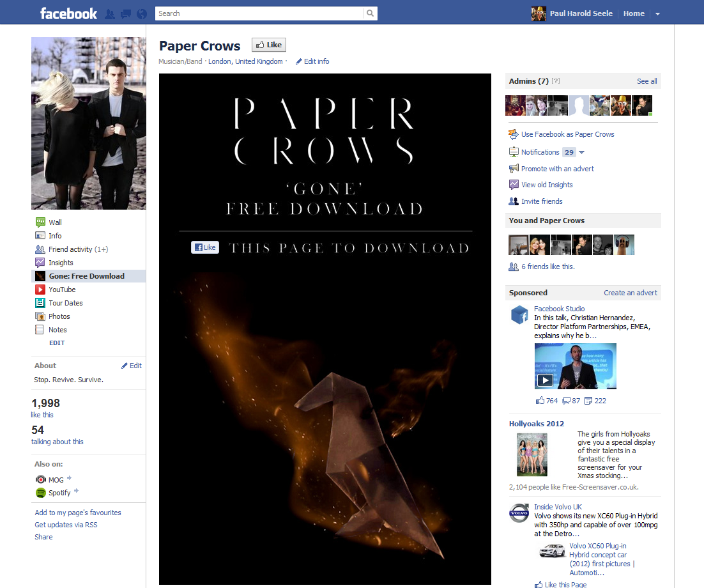Screen dimensions: 704x588
Task: Click the Promote megaphone icon
Action: pyautogui.click(x=514, y=169)
